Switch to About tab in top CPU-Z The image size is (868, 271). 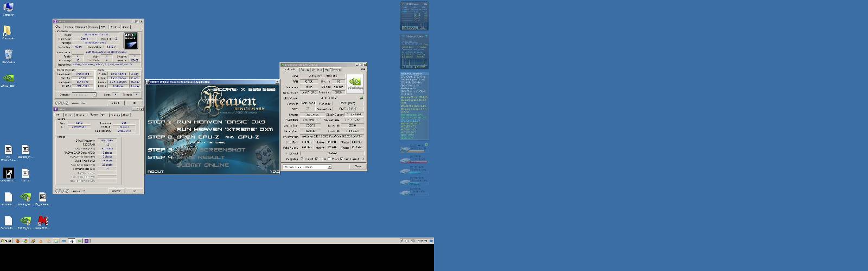[x=126, y=27]
